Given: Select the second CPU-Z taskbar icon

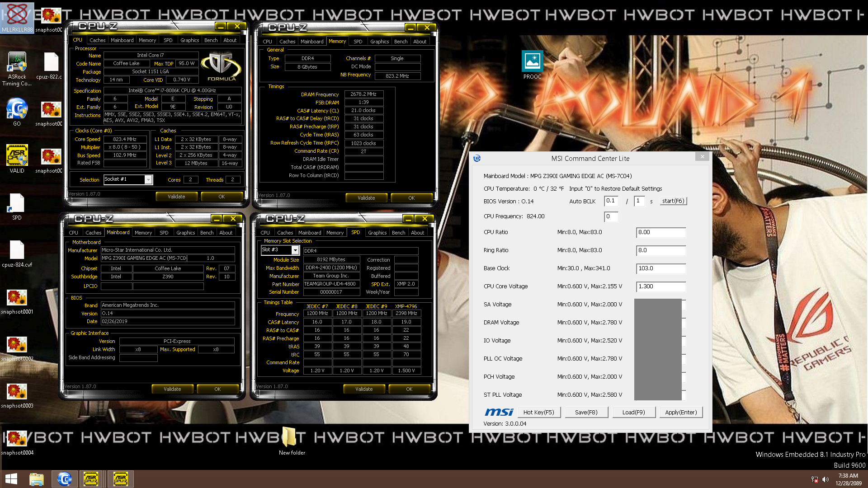Looking at the screenshot, I should click(121, 479).
